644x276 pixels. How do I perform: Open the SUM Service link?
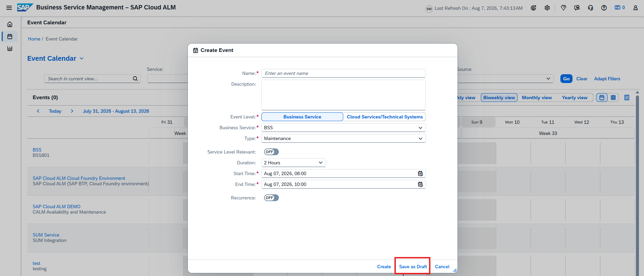coord(46,235)
